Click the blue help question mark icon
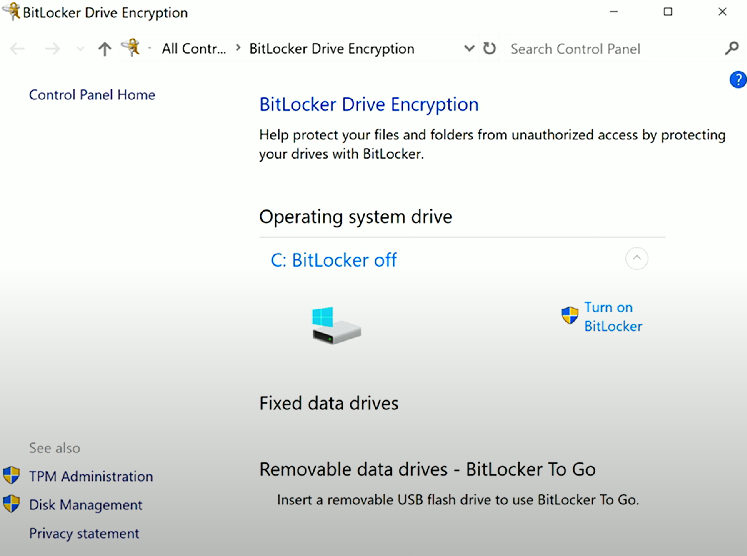Image resolution: width=747 pixels, height=556 pixels. (738, 80)
